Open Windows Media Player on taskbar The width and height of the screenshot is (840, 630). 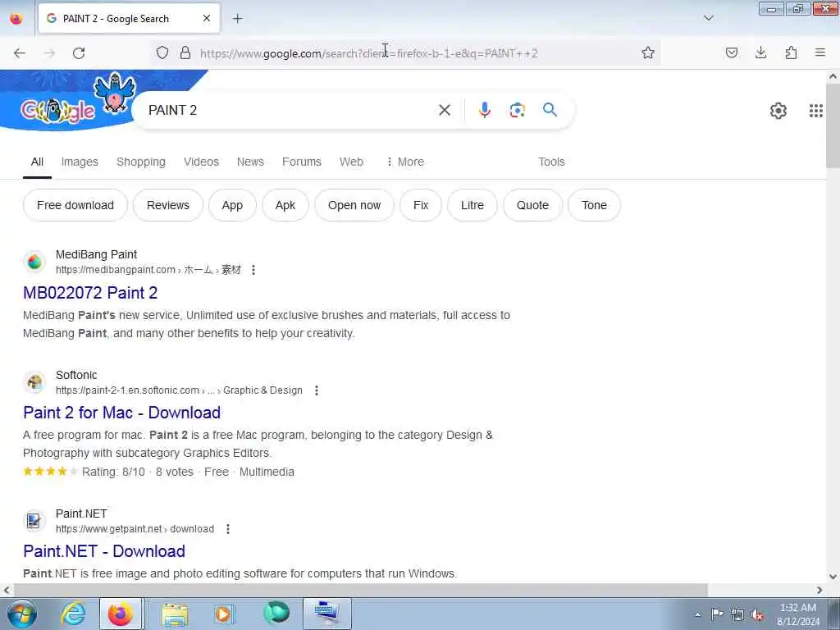[x=224, y=614]
